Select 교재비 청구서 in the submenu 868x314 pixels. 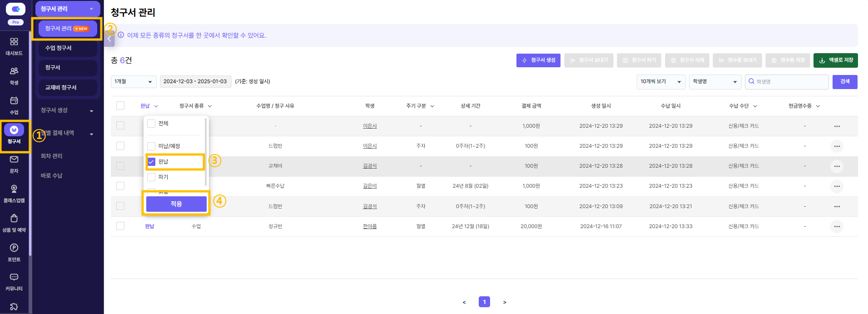coord(68,88)
